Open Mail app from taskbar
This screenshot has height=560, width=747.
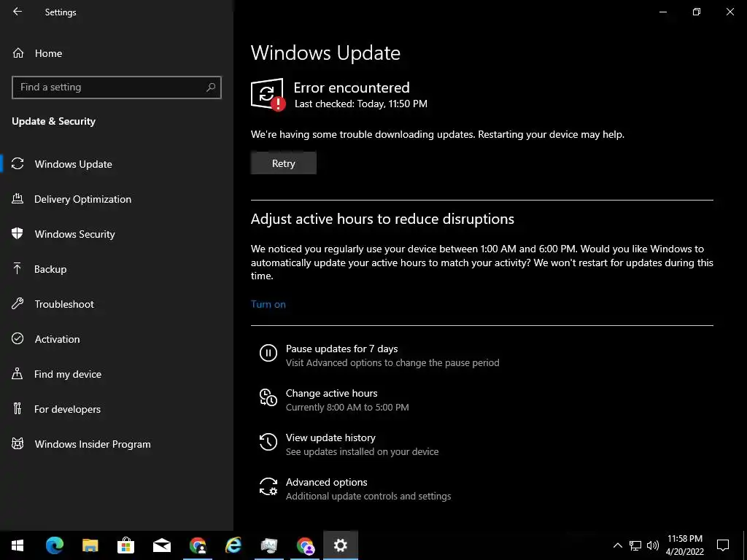click(x=162, y=545)
